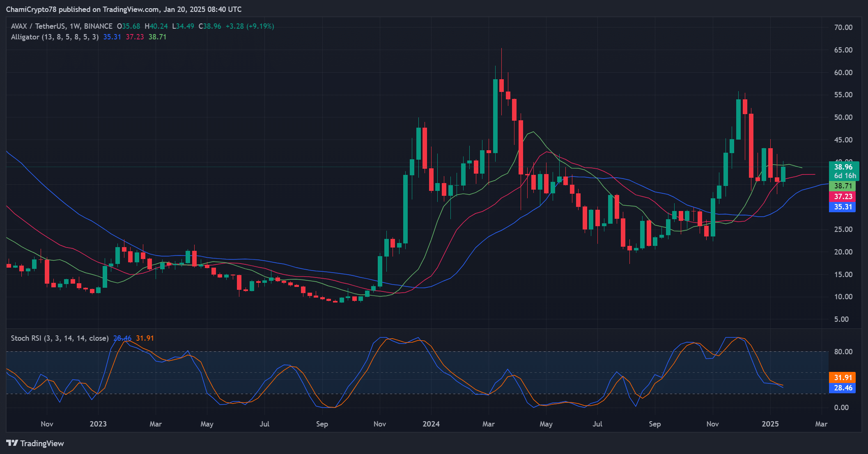Click the blue 35.31 value in Alligator legend
This screenshot has height=454, width=868.
[112, 37]
